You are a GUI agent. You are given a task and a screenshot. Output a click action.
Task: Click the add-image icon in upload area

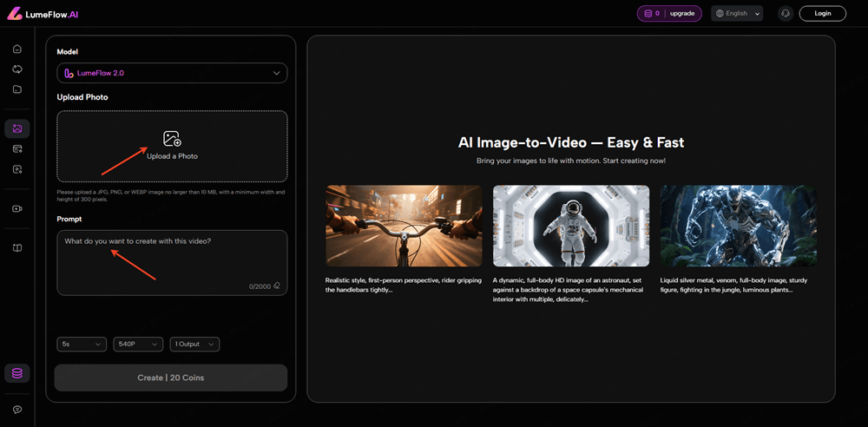click(x=172, y=139)
